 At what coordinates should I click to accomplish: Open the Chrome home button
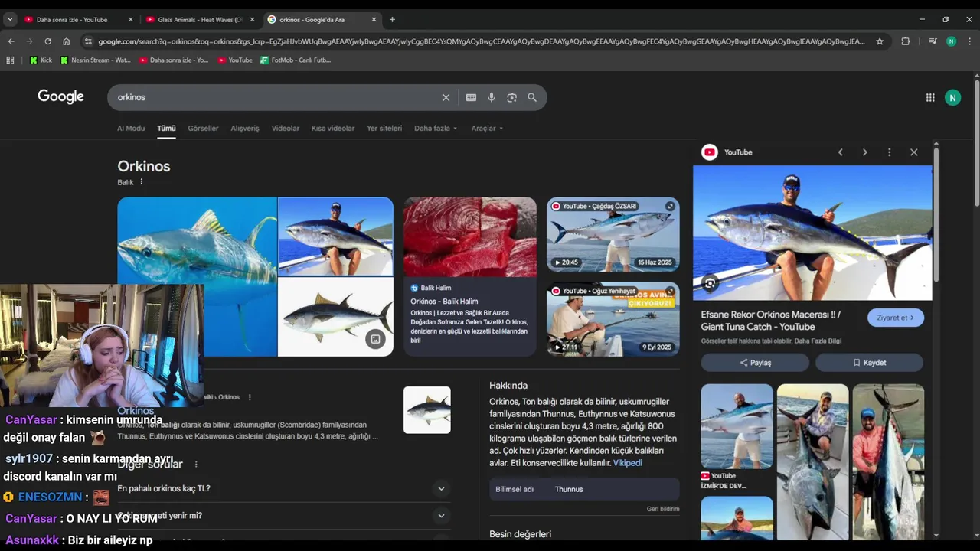67,41
